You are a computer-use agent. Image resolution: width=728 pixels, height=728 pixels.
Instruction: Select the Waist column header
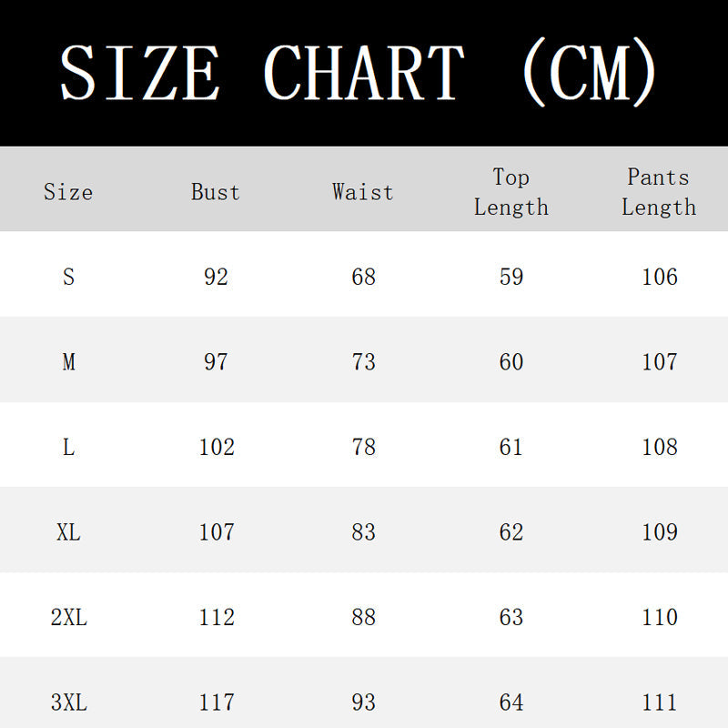363,192
